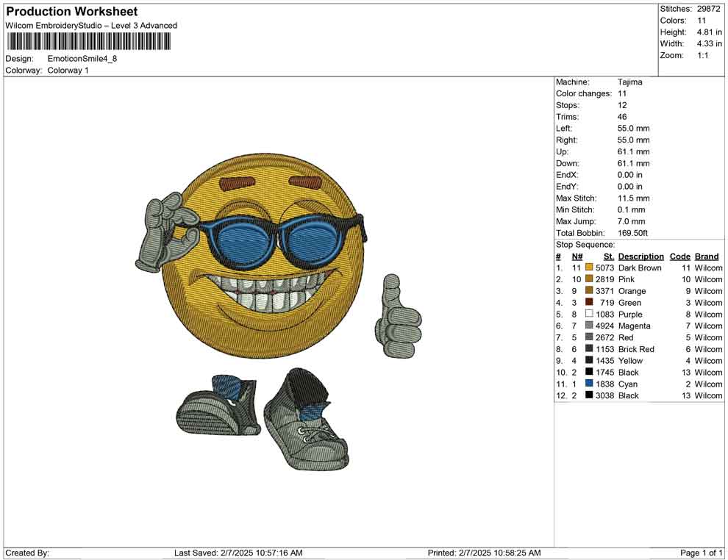Click "Wilcom EmbroideryStudio – Level 3 Advanced" text
This screenshot has width=728, height=560.
coord(91,26)
